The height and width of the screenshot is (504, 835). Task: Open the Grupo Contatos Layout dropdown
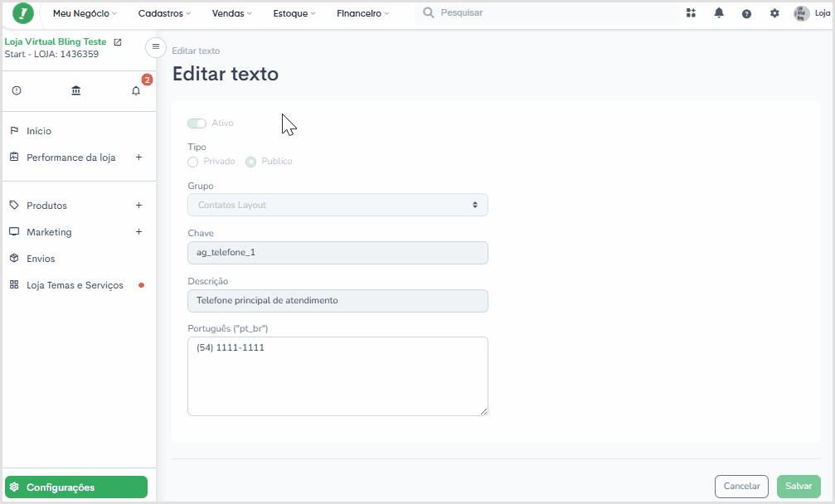[337, 205]
